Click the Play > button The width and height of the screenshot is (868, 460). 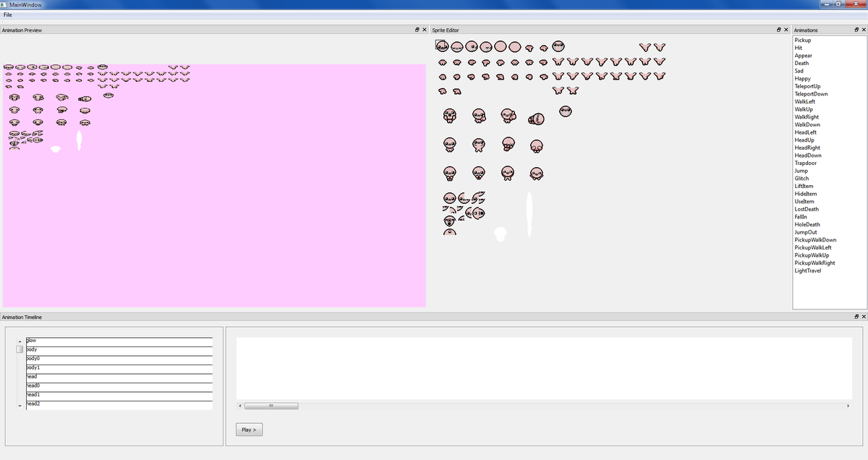[x=249, y=430]
